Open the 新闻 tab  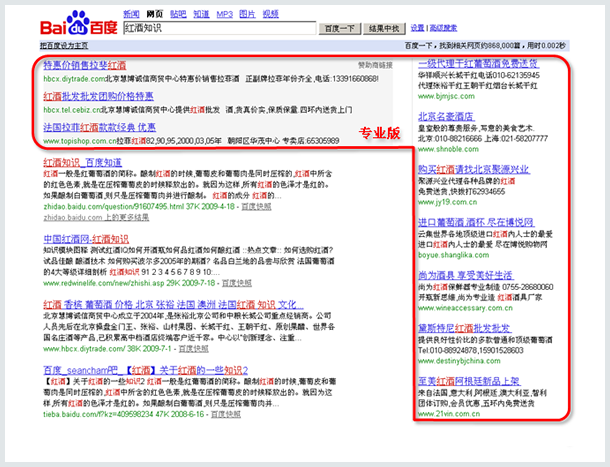click(131, 14)
